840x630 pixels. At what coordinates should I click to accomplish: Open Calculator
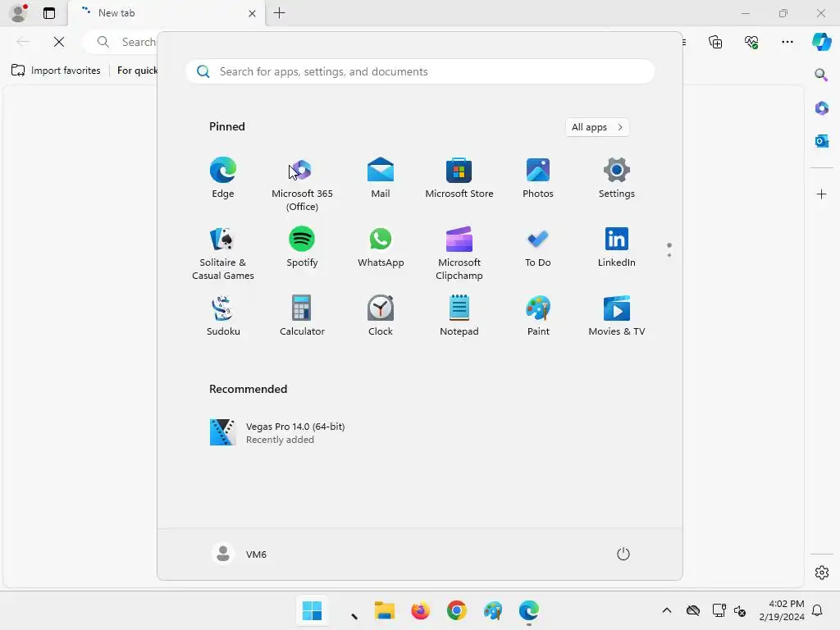[302, 317]
